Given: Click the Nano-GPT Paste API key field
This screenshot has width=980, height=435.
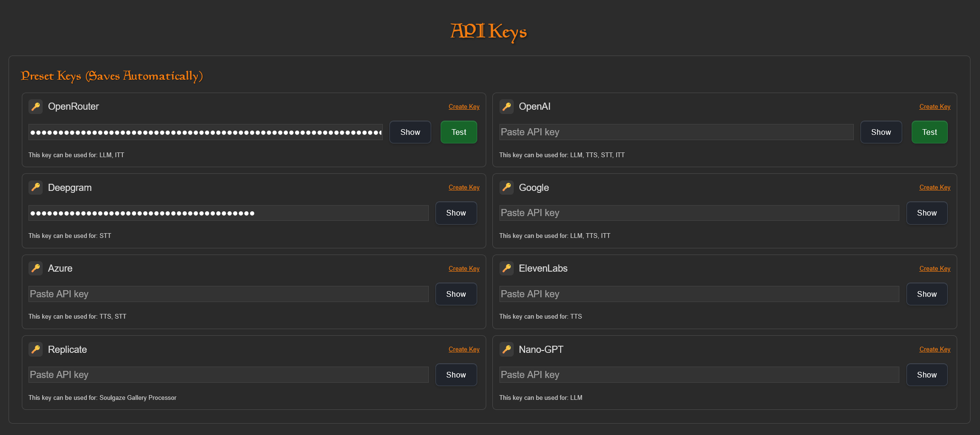Looking at the screenshot, I should coord(699,375).
